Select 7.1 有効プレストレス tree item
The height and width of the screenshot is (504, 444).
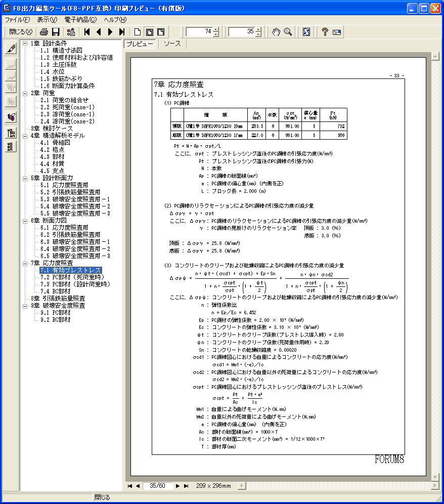click(71, 270)
